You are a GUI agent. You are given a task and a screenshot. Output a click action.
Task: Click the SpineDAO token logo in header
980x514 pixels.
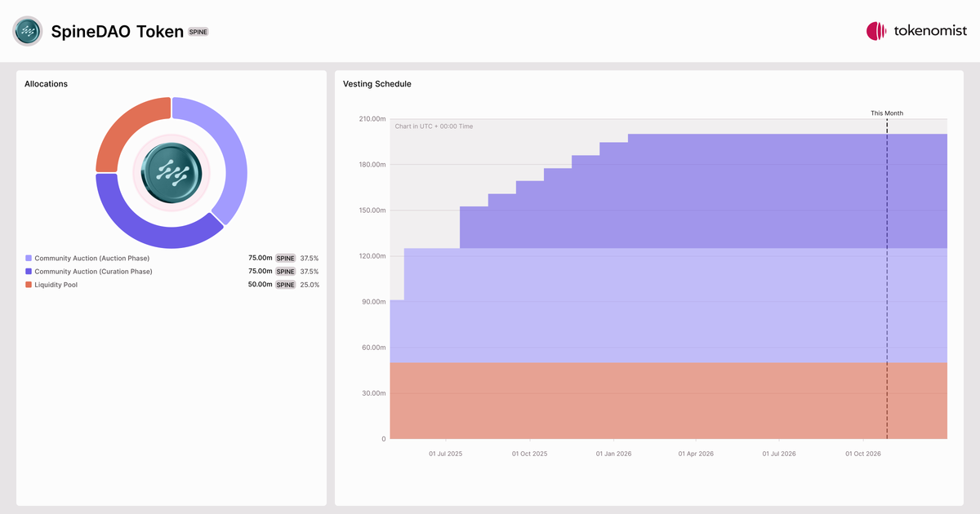(28, 31)
